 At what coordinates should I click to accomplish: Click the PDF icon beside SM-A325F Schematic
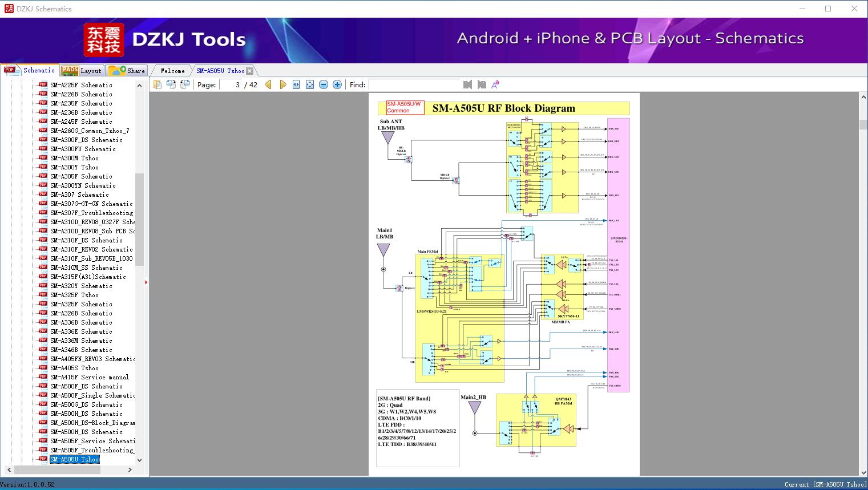(x=43, y=304)
